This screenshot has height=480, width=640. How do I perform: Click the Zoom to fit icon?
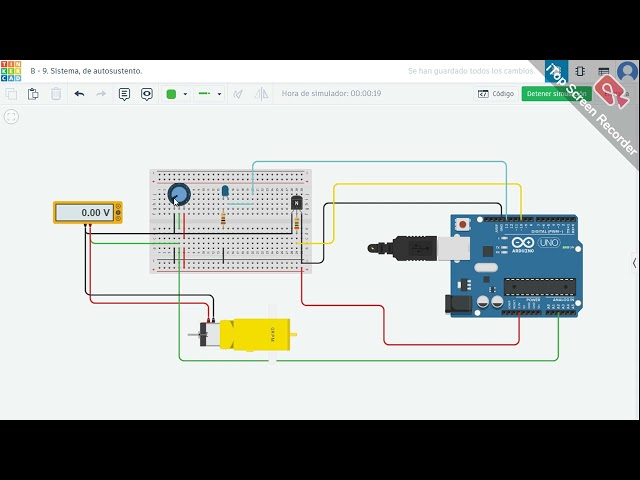11,117
